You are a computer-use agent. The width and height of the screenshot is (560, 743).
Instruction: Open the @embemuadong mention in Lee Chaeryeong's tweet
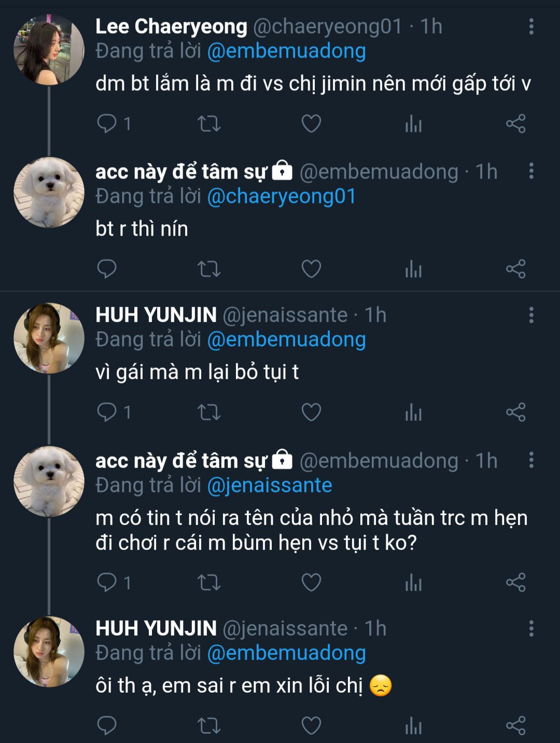[286, 51]
